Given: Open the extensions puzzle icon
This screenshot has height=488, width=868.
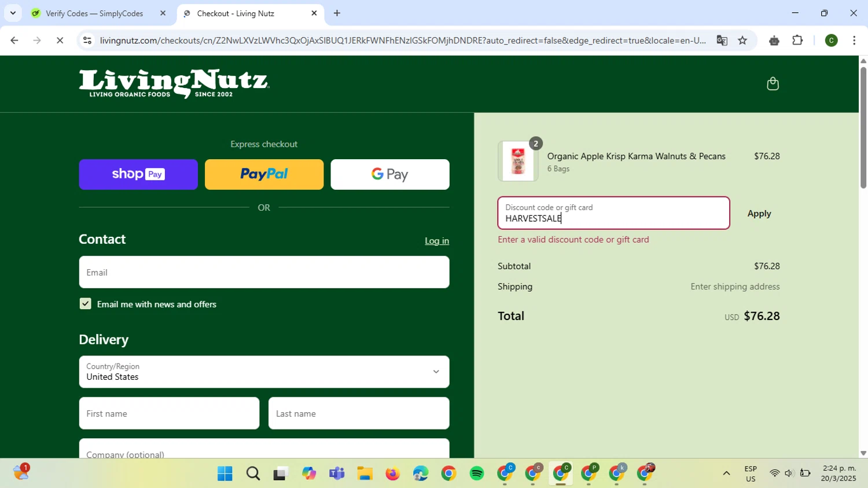Looking at the screenshot, I should tap(797, 41).
